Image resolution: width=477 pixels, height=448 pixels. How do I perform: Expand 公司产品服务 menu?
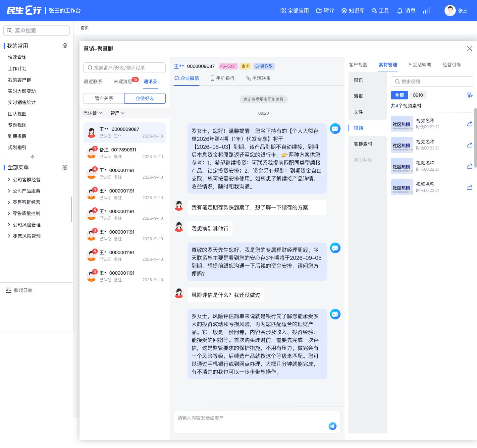click(x=24, y=191)
